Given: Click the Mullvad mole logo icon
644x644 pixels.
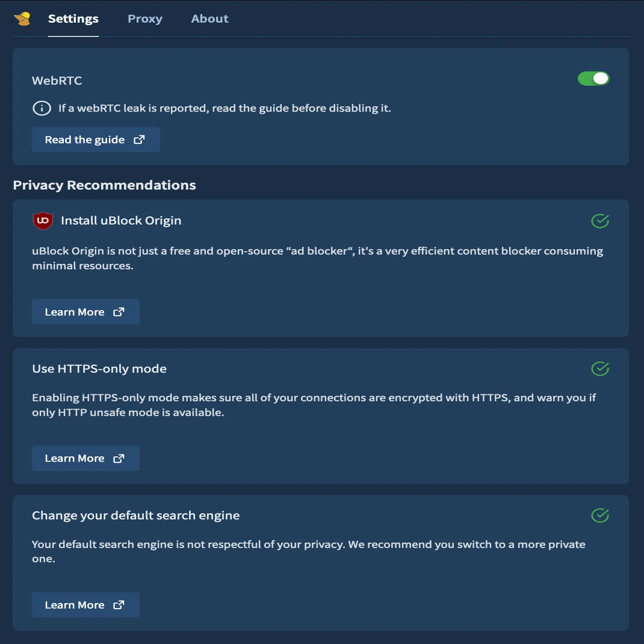Looking at the screenshot, I should 23,19.
